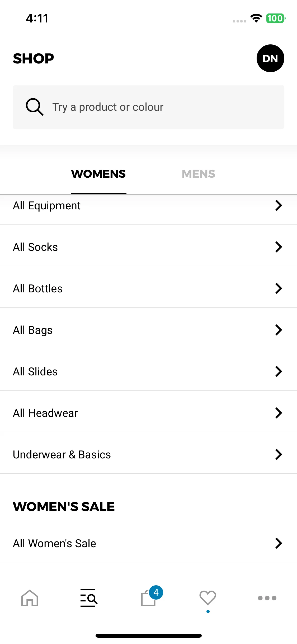The height and width of the screenshot is (644, 297).
Task: Open Underwear & Basics category
Action: 148,454
